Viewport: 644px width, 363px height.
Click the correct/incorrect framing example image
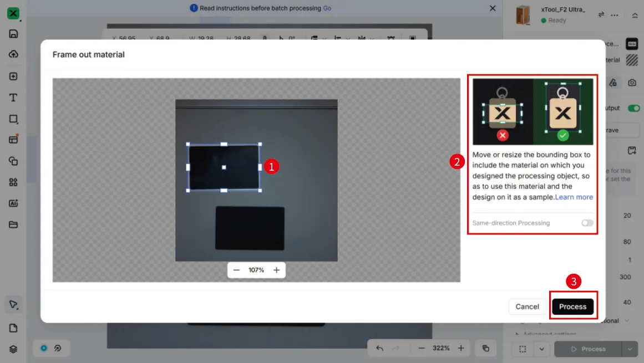point(533,111)
